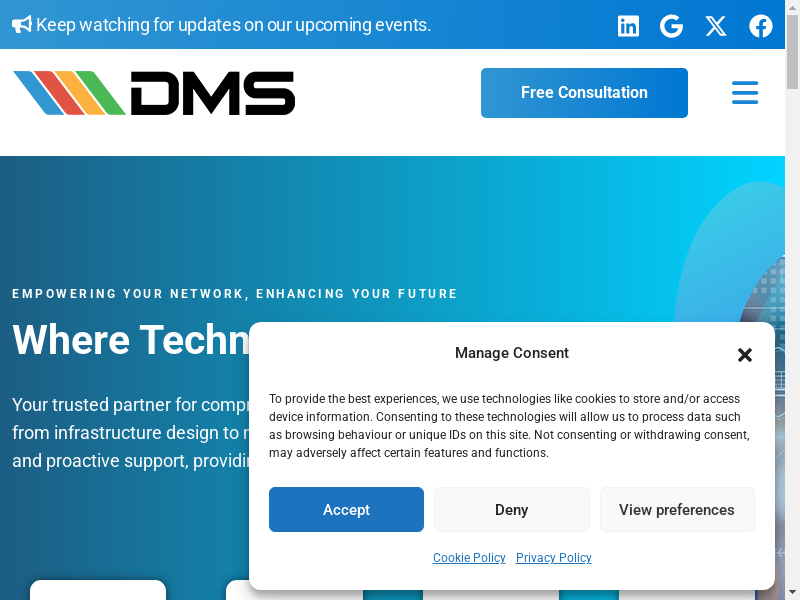
Task: Click the DMS logo
Action: 154,93
